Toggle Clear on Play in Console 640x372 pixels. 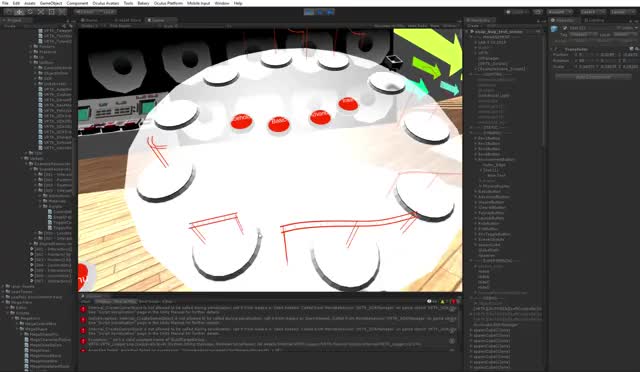coord(124,301)
